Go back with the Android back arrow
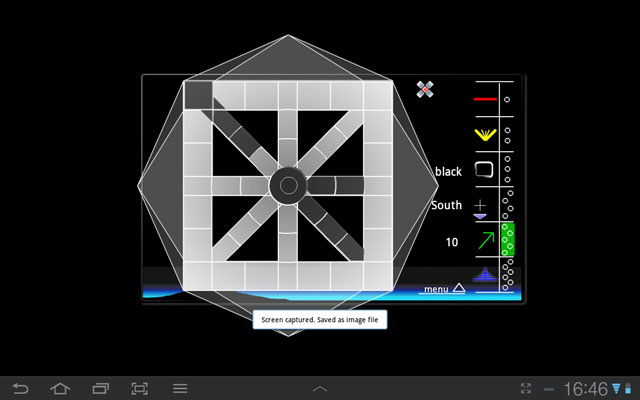This screenshot has height=400, width=640. tap(20, 388)
